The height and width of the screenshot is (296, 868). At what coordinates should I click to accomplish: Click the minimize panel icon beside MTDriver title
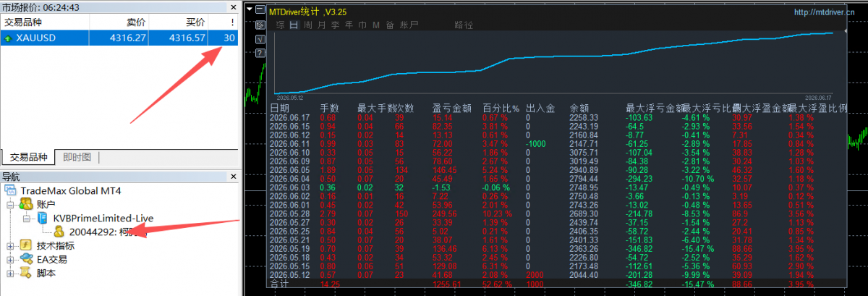(x=260, y=9)
